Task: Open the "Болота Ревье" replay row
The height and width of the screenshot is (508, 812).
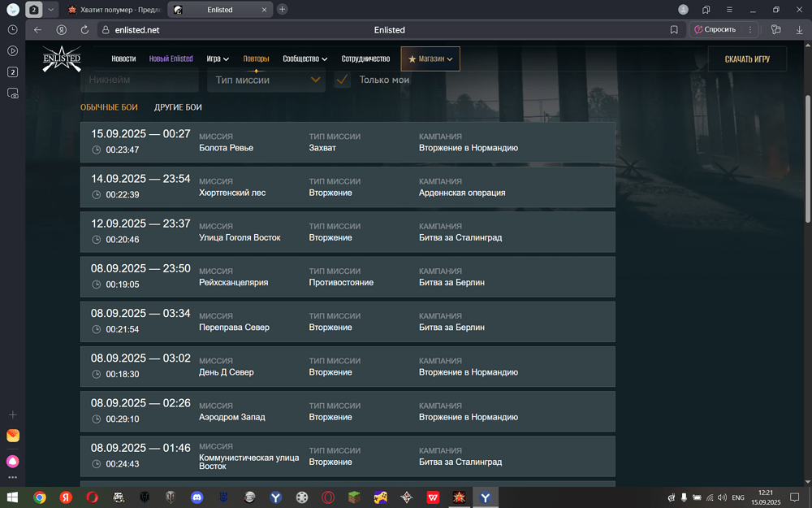Action: point(348,142)
